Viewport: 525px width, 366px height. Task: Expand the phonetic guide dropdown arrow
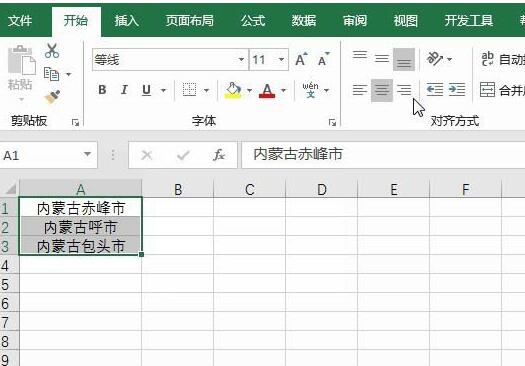[326, 90]
